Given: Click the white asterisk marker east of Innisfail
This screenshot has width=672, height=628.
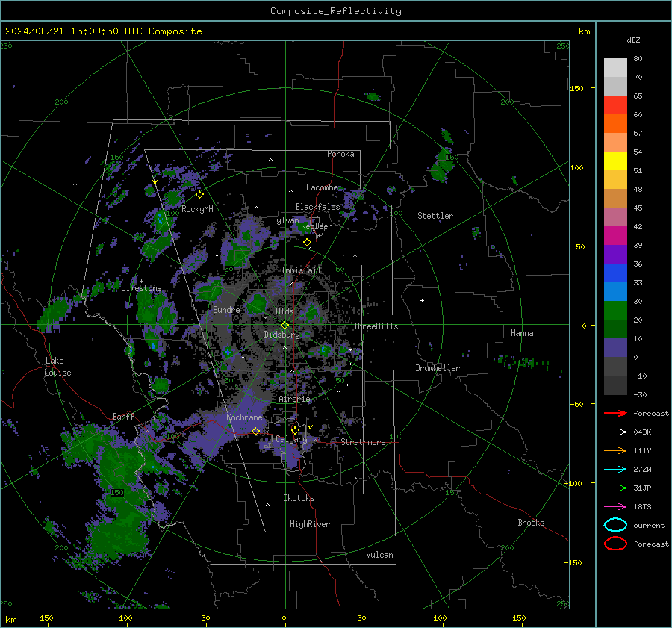Looking at the screenshot, I should click(355, 256).
